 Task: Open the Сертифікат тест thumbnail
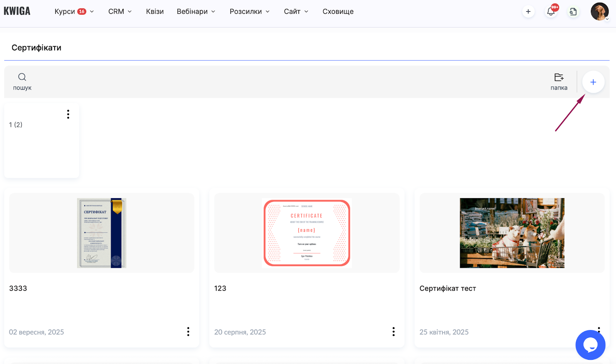[512, 233]
